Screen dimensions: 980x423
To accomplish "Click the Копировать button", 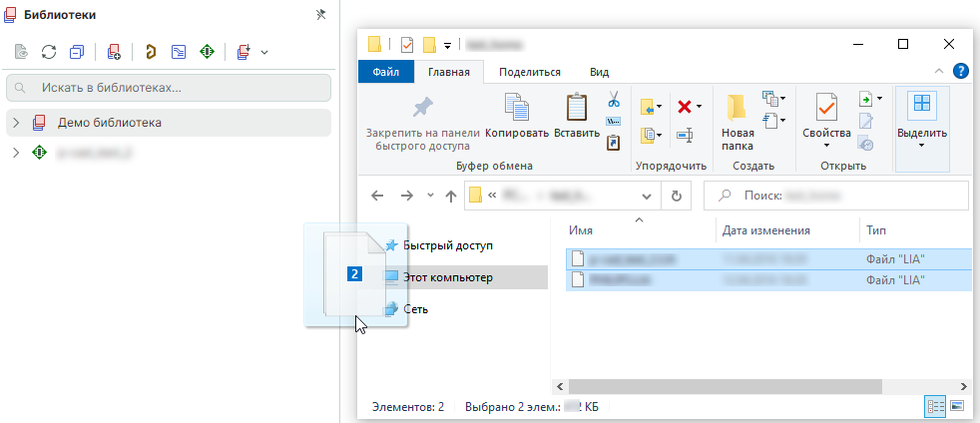I will [517, 118].
